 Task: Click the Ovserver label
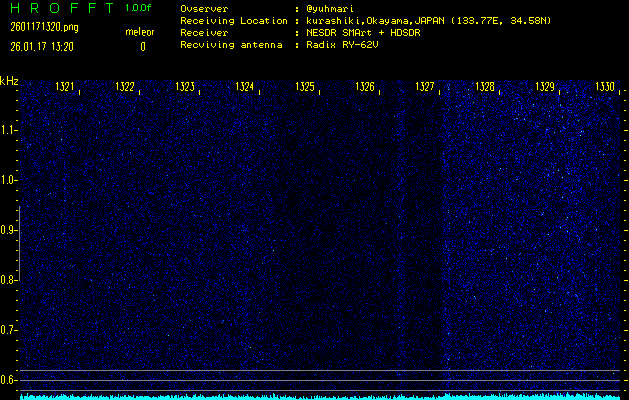[204, 8]
